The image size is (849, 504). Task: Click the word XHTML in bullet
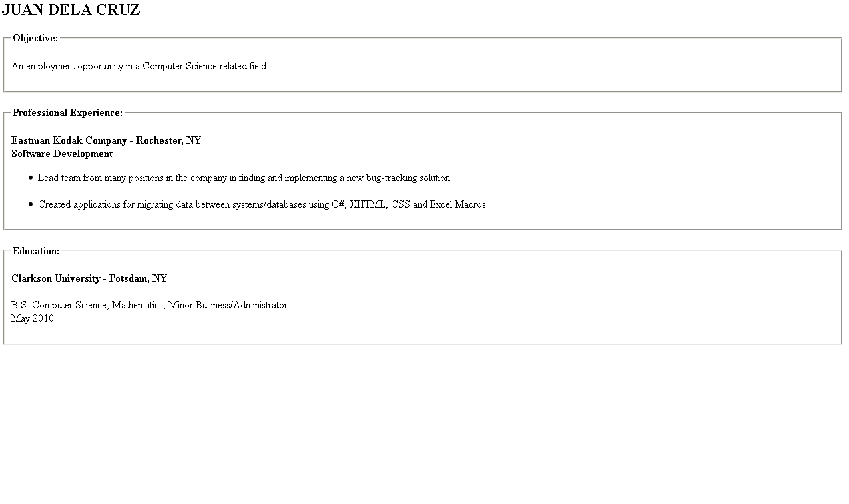(368, 204)
